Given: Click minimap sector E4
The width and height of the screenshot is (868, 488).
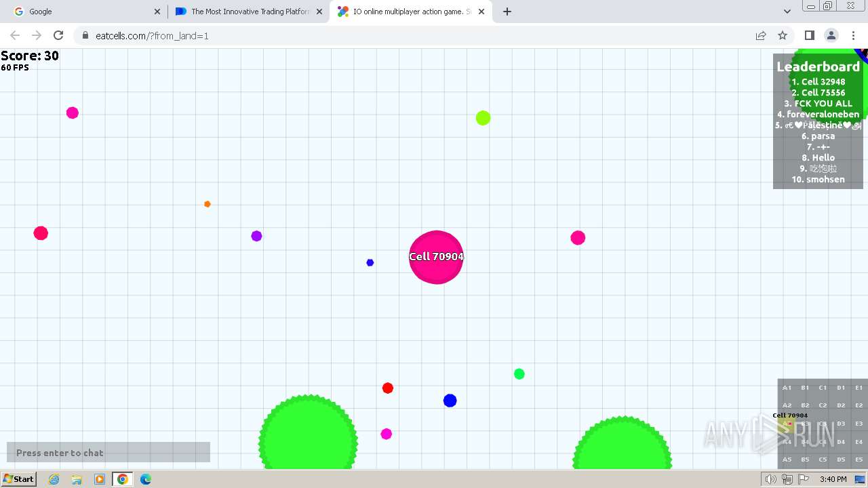Looking at the screenshot, I should coord(859,441).
